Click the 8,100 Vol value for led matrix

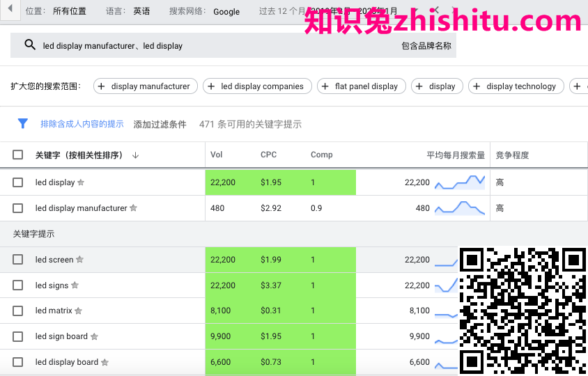pyautogui.click(x=220, y=311)
